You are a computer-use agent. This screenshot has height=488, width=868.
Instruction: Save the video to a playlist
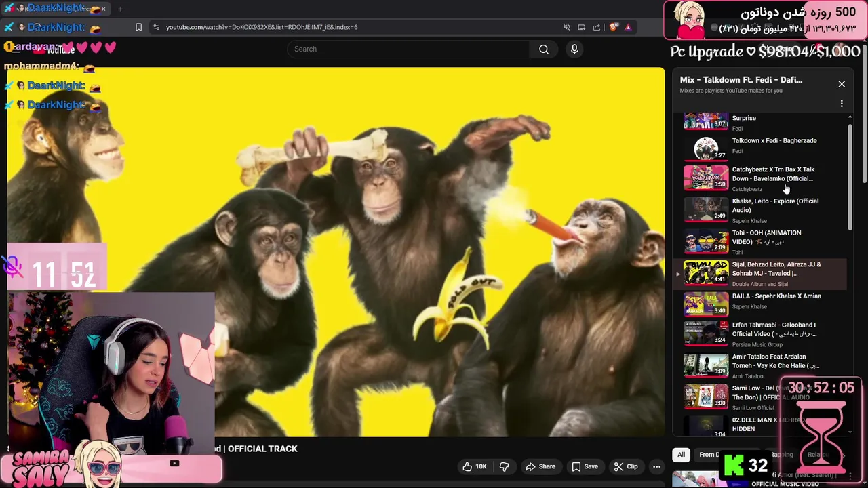(585, 466)
